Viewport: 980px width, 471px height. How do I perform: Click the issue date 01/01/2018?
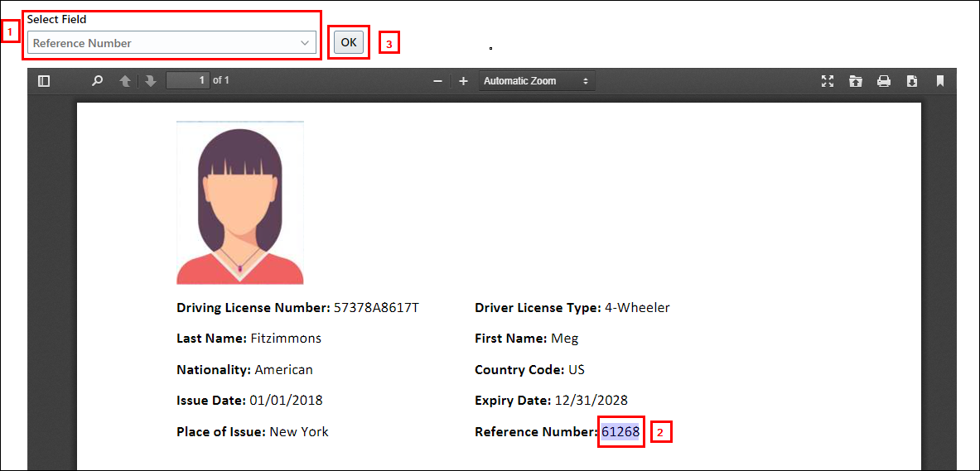tap(287, 401)
